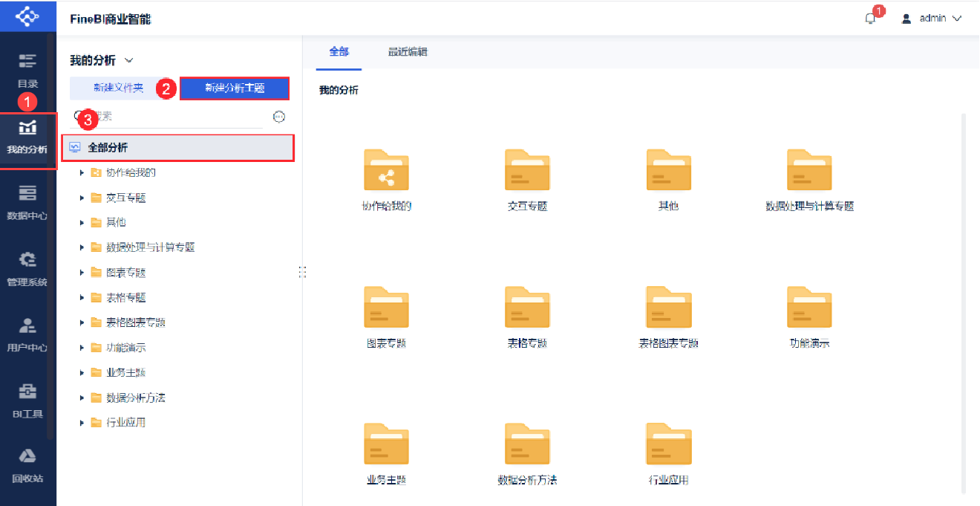The height and width of the screenshot is (506, 980).
Task: Select 功能演示 in the tree
Action: (126, 348)
